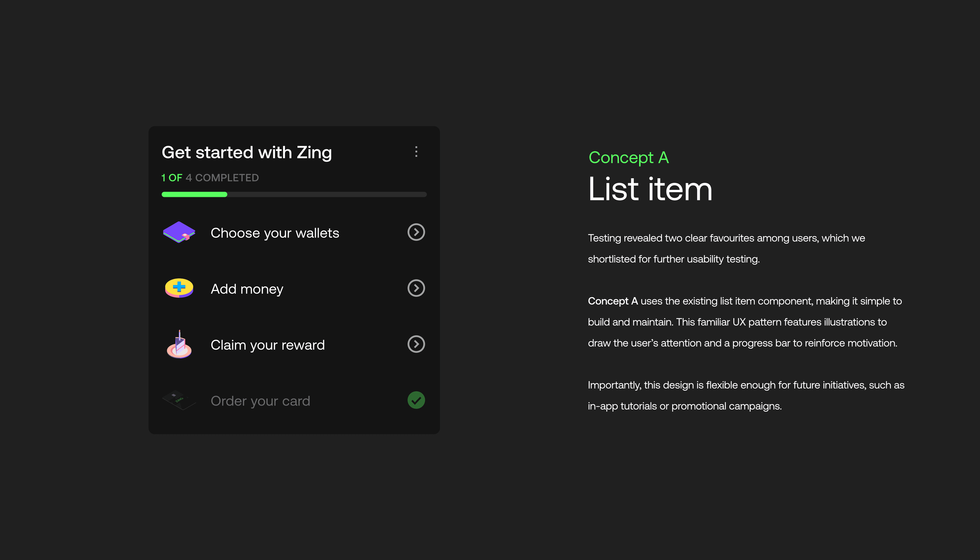Click the green Concept A heading
Image resolution: width=980 pixels, height=560 pixels.
[628, 158]
